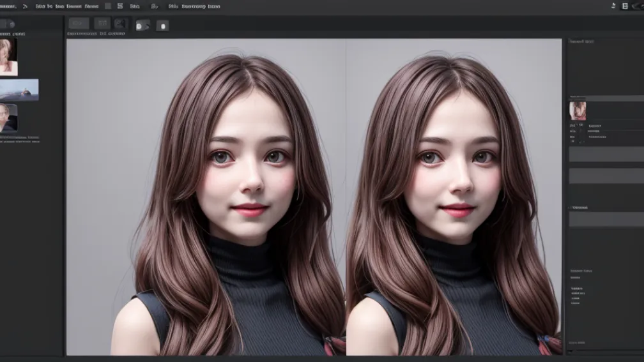
Task: Flip the switch at the top of the left sidebar
Action: pyautogui.click(x=8, y=24)
